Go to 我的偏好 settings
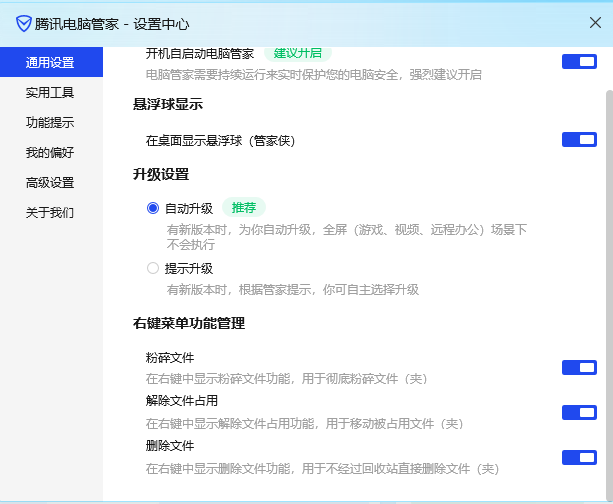Screen dimensions: 613x504 coord(50,152)
